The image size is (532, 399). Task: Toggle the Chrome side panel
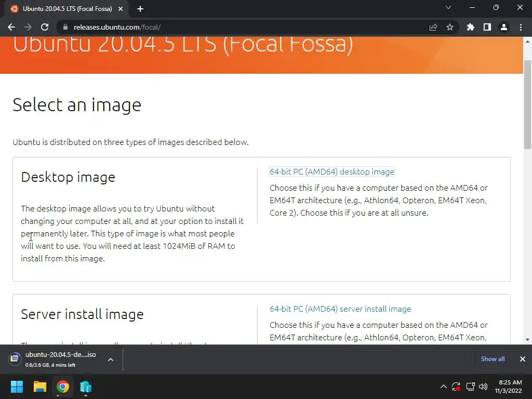tap(487, 27)
